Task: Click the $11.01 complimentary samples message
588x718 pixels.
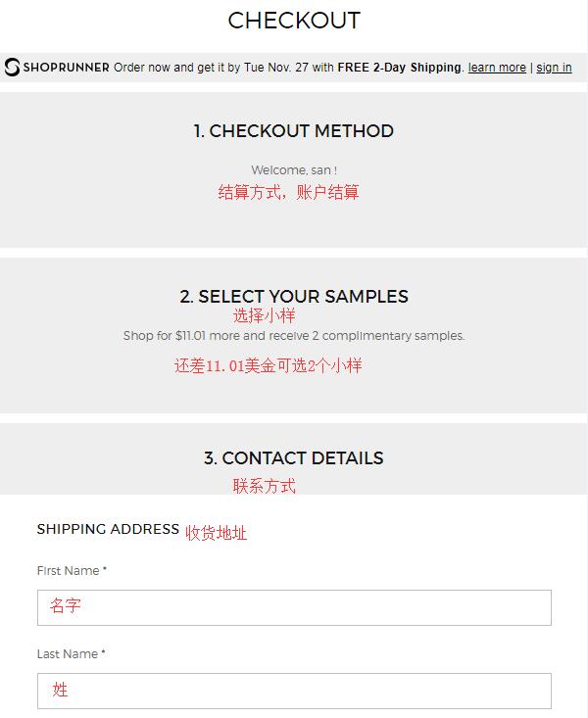Action: (294, 336)
